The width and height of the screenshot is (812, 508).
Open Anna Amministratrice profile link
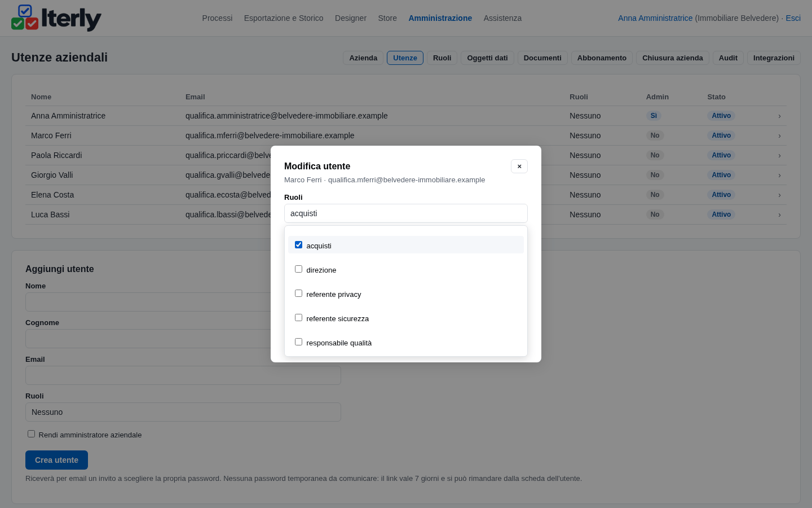pyautogui.click(x=655, y=18)
